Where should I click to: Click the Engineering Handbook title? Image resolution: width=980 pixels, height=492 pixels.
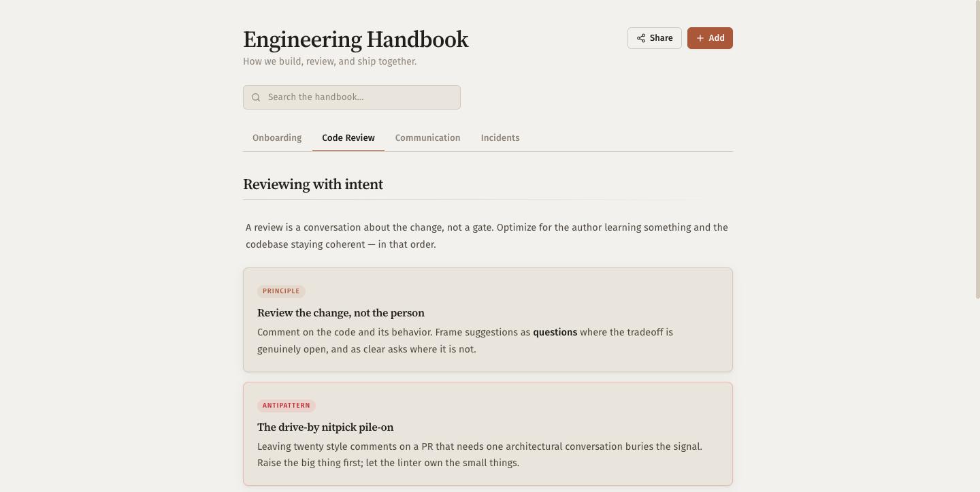pyautogui.click(x=356, y=39)
